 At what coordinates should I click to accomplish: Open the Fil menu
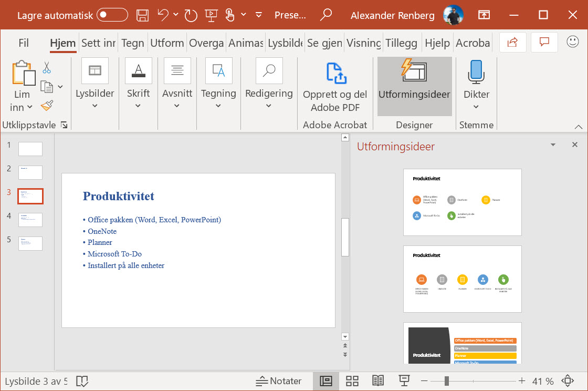tap(23, 43)
